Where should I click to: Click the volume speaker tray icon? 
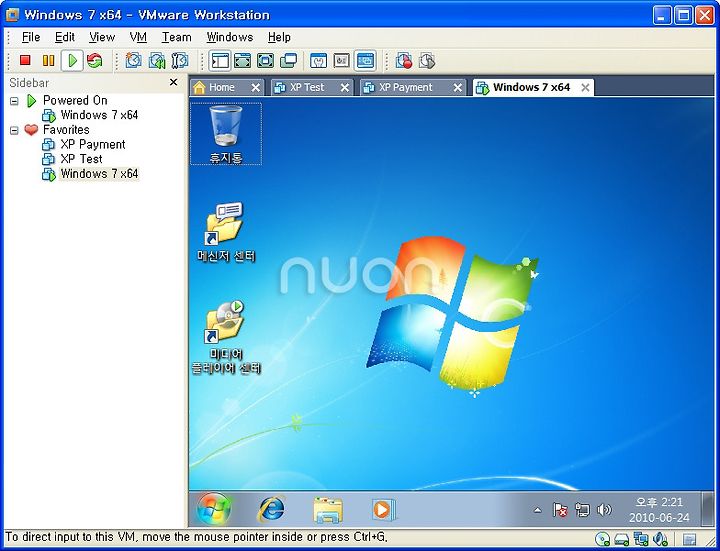click(x=604, y=510)
